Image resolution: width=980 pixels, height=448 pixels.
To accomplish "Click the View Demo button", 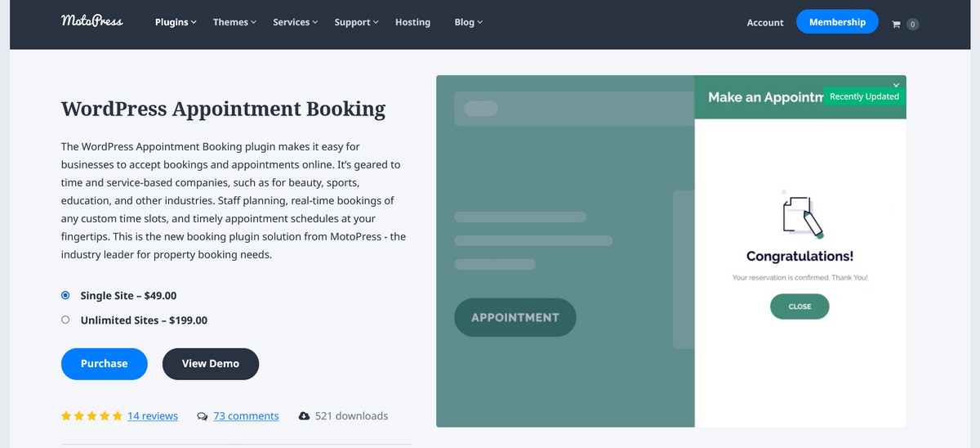I will tap(211, 364).
